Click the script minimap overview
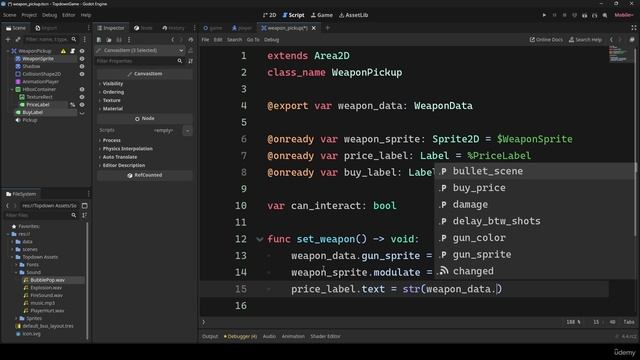This screenshot has height=360, width=640. (620, 54)
